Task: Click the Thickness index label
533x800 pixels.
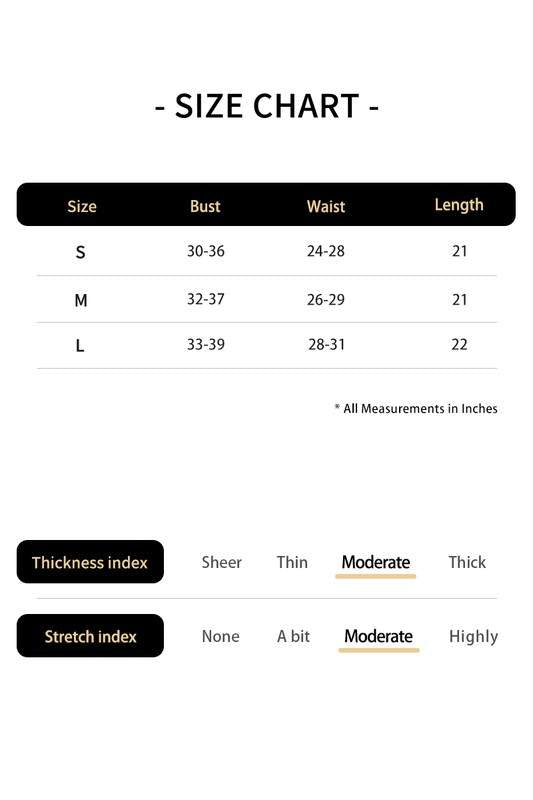Action: (x=90, y=562)
